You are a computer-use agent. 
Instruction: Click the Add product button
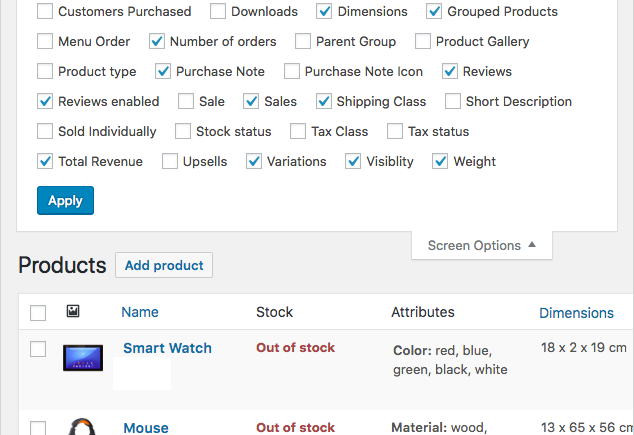(164, 265)
